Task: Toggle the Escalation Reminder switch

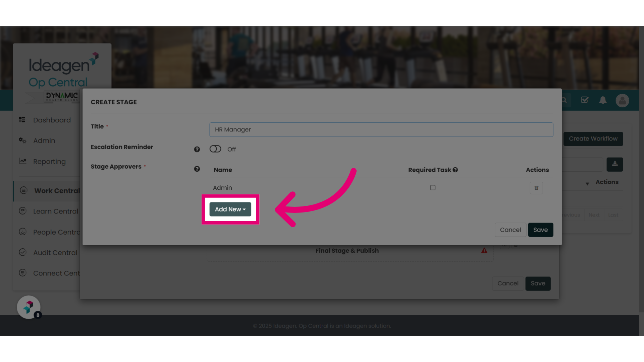Action: (215, 149)
